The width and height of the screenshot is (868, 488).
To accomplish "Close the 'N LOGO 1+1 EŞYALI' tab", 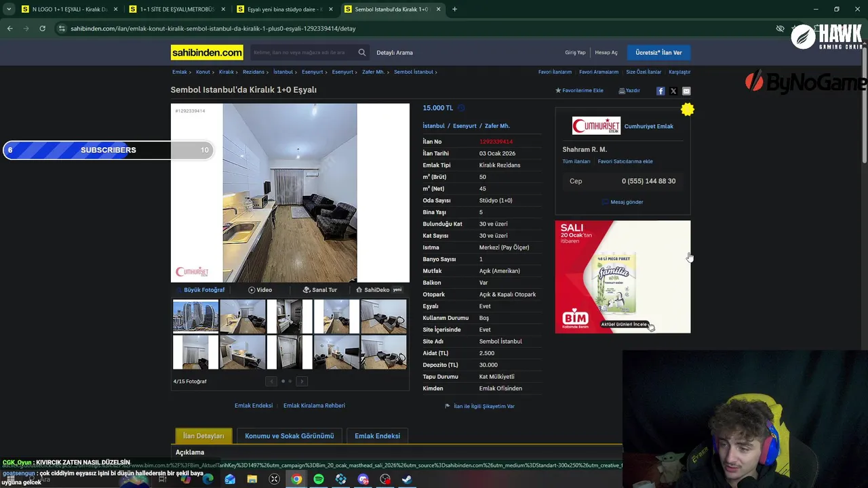I will tap(116, 9).
